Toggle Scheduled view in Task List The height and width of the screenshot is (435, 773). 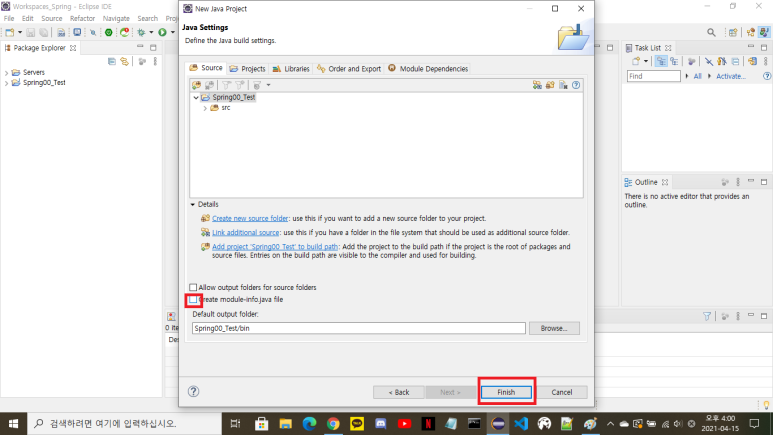coord(674,61)
